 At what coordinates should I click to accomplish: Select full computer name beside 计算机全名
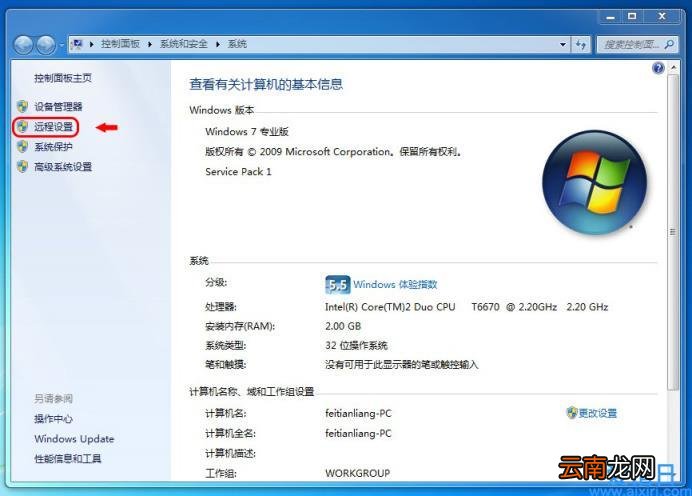click(x=358, y=433)
